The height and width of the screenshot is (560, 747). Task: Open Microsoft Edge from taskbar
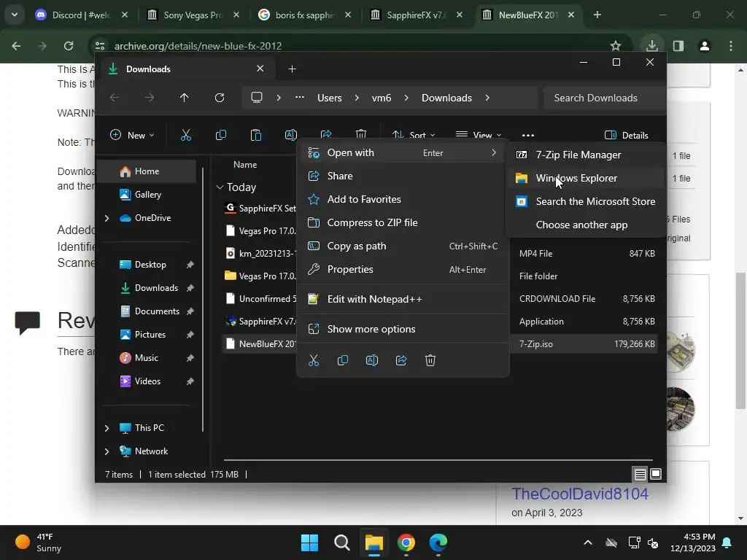438,542
